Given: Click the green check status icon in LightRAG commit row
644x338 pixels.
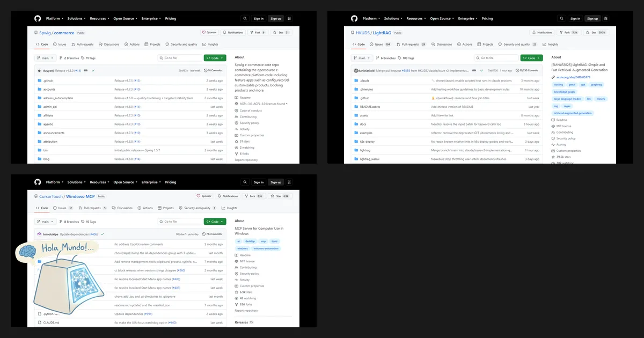Looking at the screenshot, I should pyautogui.click(x=482, y=70).
